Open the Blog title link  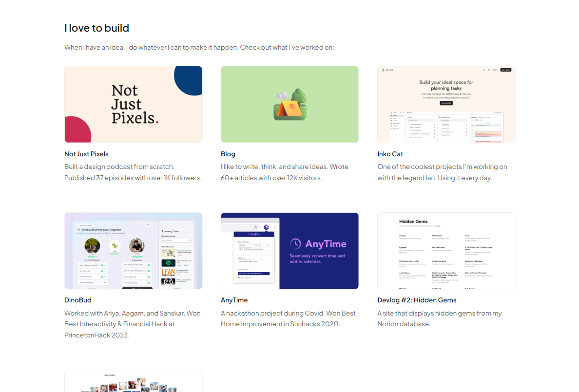click(x=228, y=154)
